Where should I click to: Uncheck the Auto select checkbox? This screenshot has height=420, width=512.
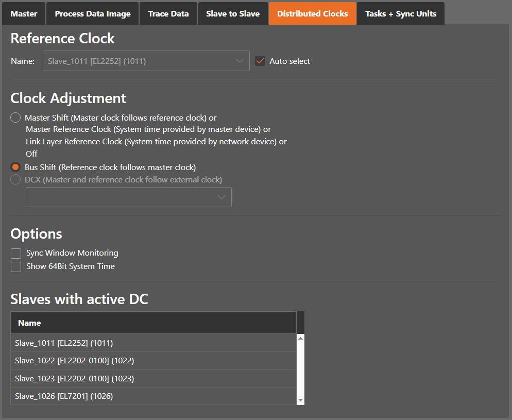point(260,61)
